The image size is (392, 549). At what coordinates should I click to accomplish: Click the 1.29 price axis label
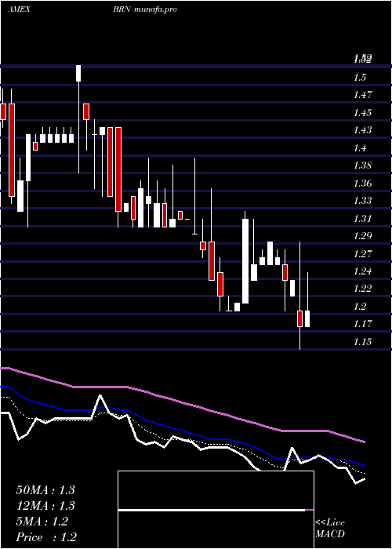(362, 236)
